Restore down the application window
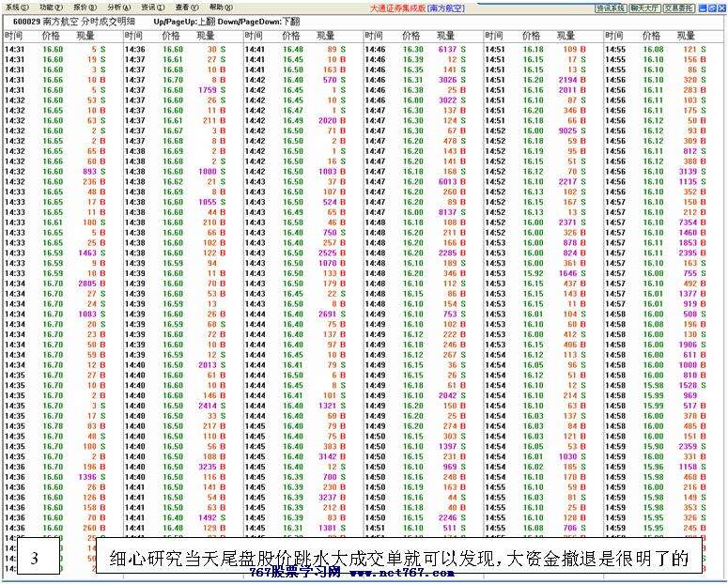 coord(711,7)
